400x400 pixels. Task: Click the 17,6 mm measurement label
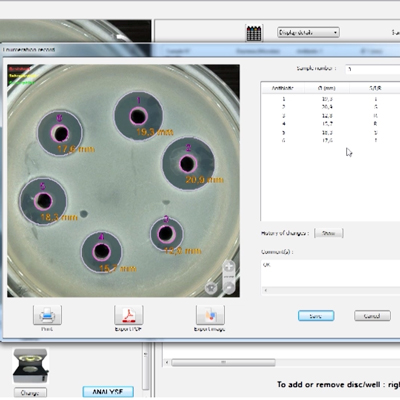(x=76, y=149)
